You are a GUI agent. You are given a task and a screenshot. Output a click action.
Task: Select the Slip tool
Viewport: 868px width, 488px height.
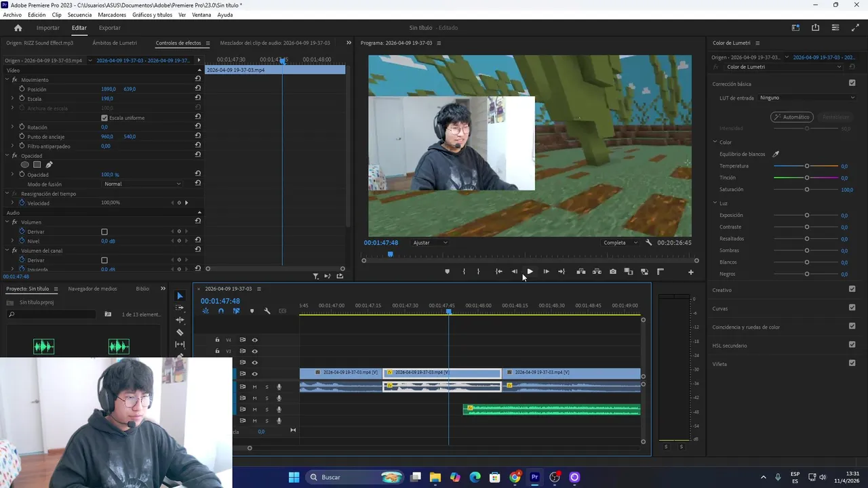click(180, 344)
